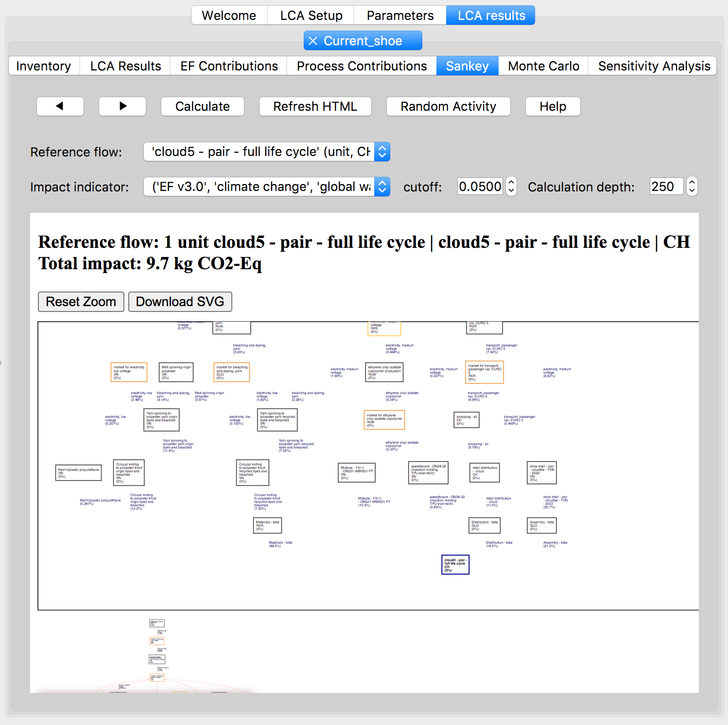Open the Parameters tab
This screenshot has width=728, height=725.
[399, 15]
